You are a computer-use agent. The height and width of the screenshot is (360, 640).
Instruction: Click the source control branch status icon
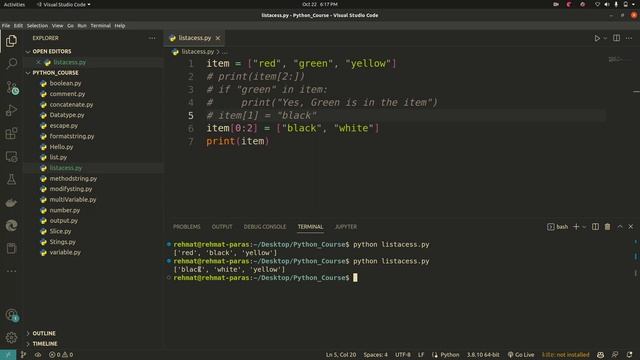coord(23,355)
